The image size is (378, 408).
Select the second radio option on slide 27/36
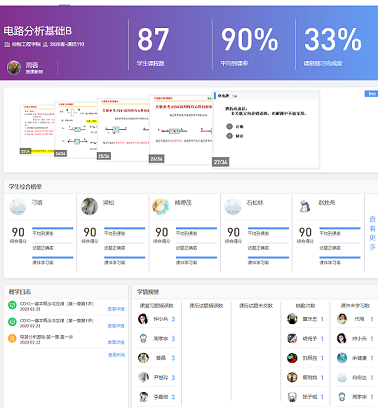point(229,136)
